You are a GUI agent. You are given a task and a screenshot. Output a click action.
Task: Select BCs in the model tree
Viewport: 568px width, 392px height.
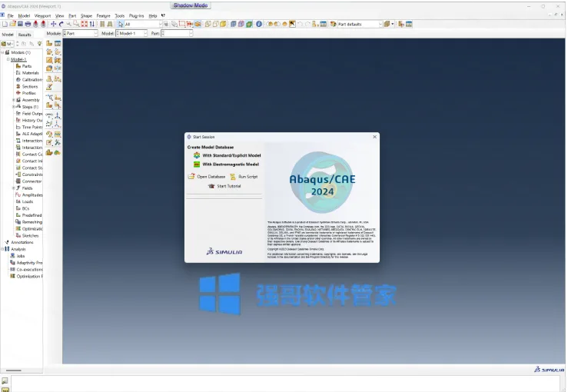click(25, 208)
